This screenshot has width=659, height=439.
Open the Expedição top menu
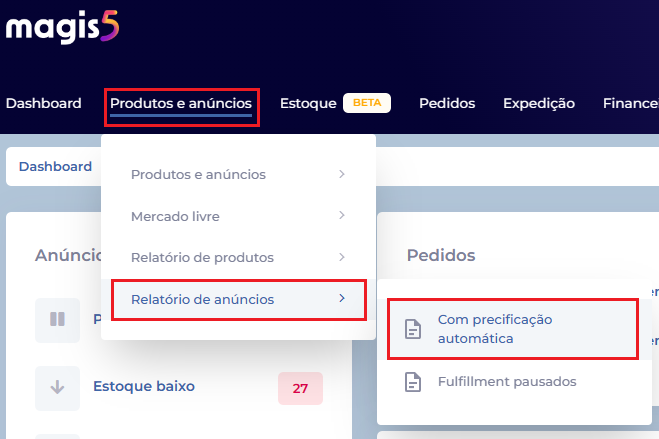tap(539, 103)
